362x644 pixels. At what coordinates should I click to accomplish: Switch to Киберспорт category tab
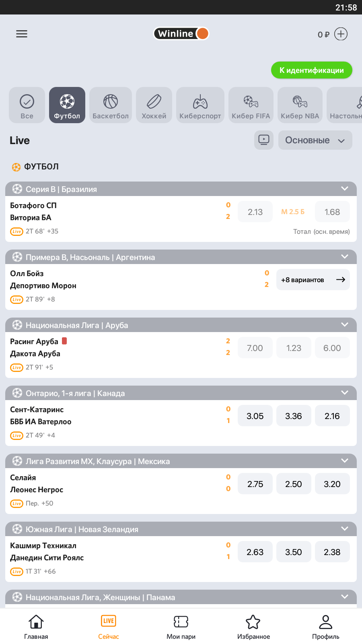point(200,105)
